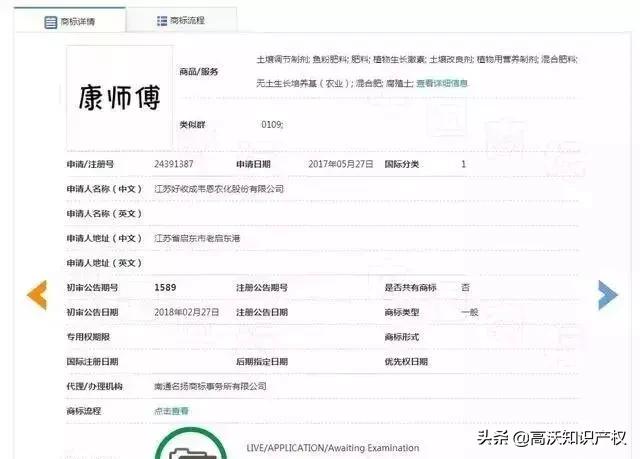Open the 查看详细信息 link
This screenshot has height=459, width=640.
coord(442,83)
